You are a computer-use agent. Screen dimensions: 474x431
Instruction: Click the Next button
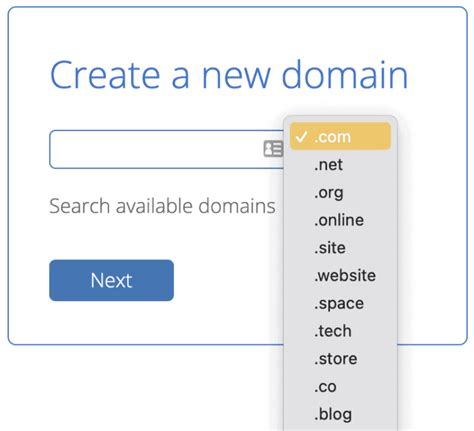click(111, 280)
